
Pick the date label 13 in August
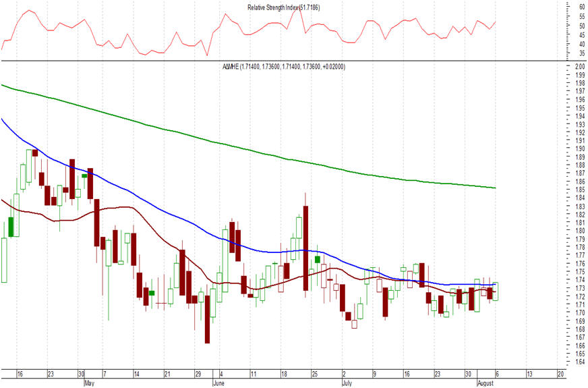[x=530, y=374]
